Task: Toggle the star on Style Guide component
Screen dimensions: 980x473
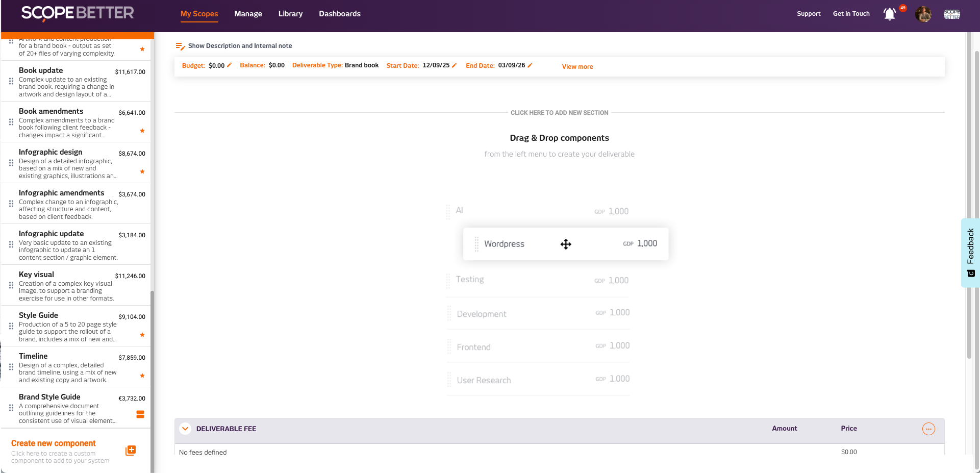Action: pos(142,335)
